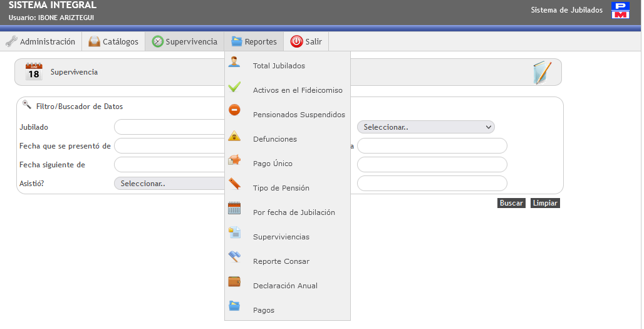
Task: Focus the Jubilado text field
Action: 169,127
